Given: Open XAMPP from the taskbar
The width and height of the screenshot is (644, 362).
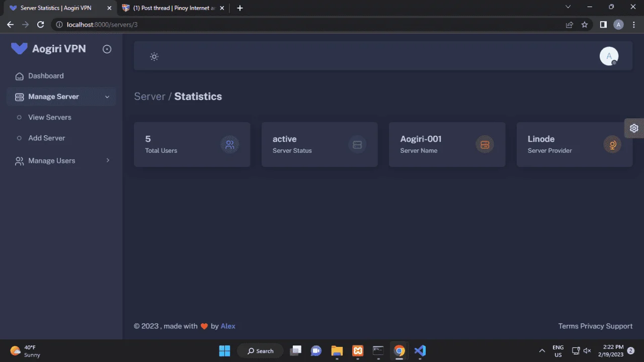Looking at the screenshot, I should tap(358, 350).
